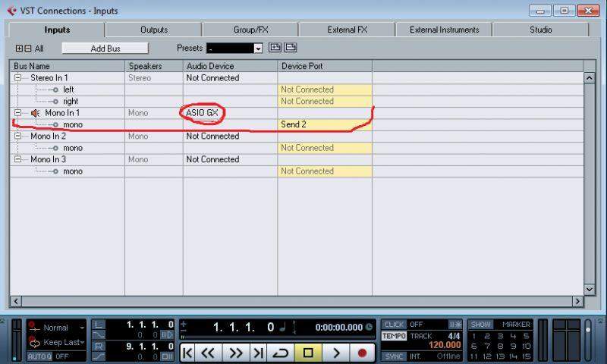The image size is (607, 364).
Task: Open the Presets dropdown
Action: pyautogui.click(x=258, y=49)
